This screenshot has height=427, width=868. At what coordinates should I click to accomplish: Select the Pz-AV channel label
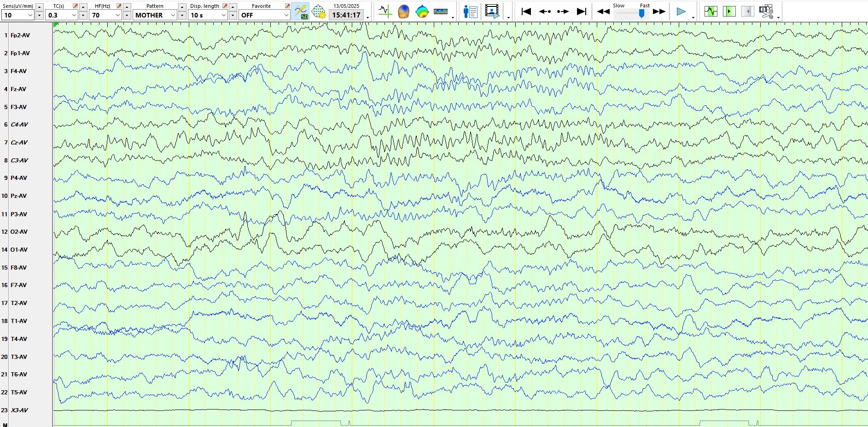[19, 196]
